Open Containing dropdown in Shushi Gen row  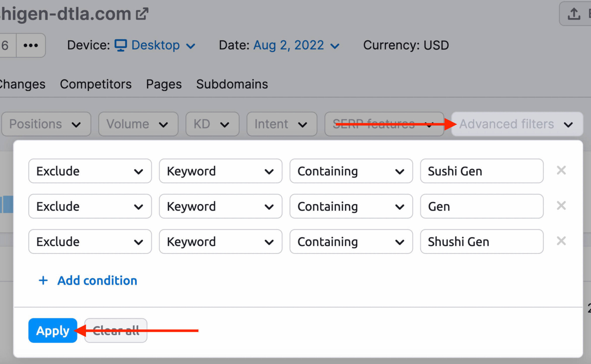(x=351, y=242)
